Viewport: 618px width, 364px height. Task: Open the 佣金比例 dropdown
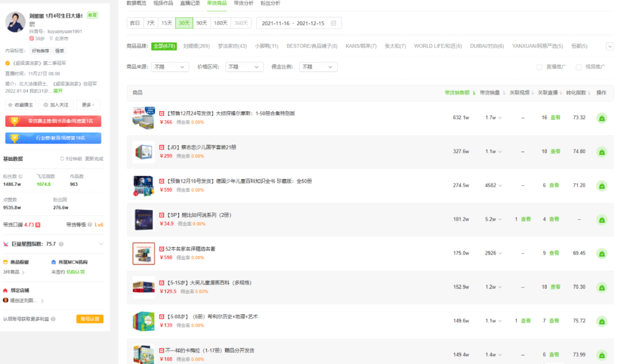pos(318,67)
